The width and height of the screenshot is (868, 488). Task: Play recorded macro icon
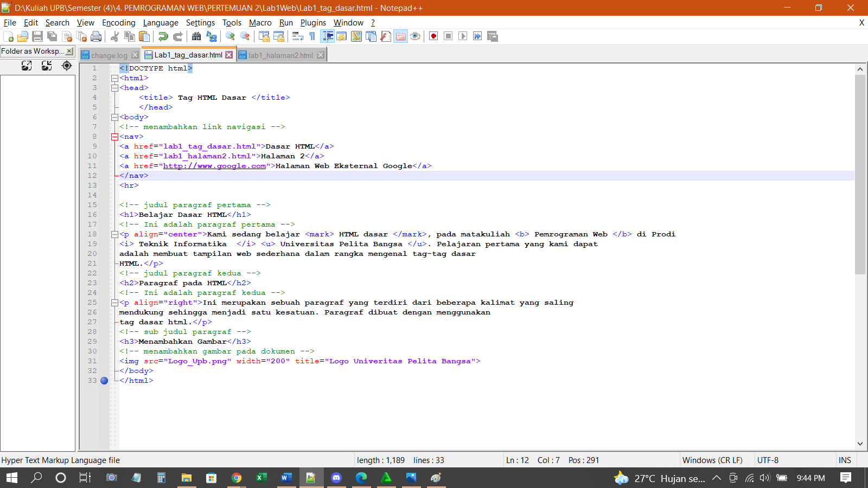(463, 36)
